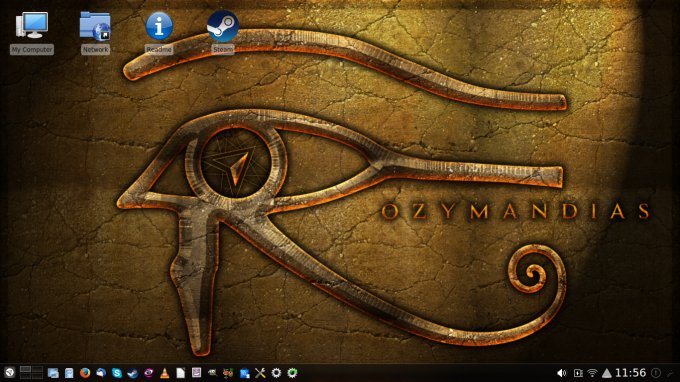
Task: Launch Thunderbird mail from the taskbar
Action: pos(101,373)
